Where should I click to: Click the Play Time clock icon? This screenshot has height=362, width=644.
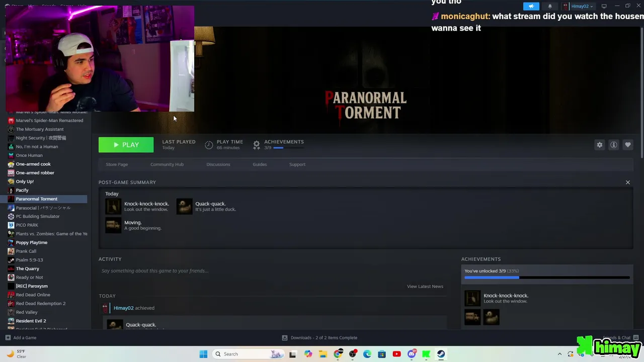[x=209, y=145]
